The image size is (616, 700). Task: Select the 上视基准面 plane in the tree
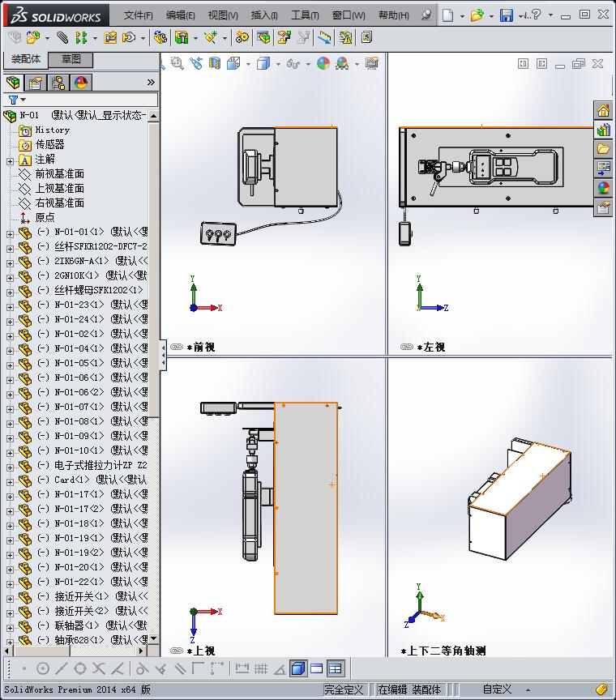pos(59,189)
